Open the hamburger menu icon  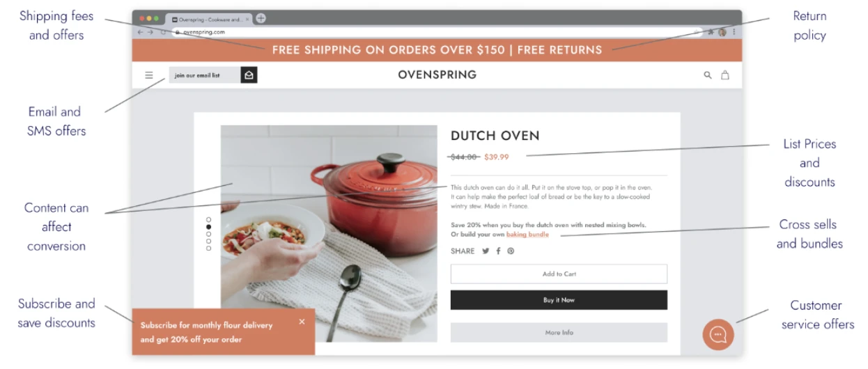point(148,75)
